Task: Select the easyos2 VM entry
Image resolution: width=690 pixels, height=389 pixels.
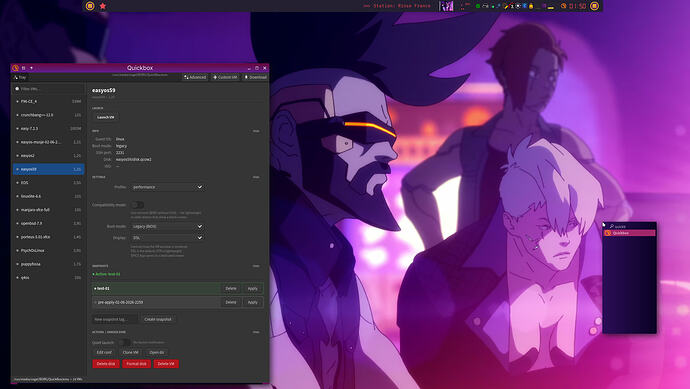Action: click(48, 156)
